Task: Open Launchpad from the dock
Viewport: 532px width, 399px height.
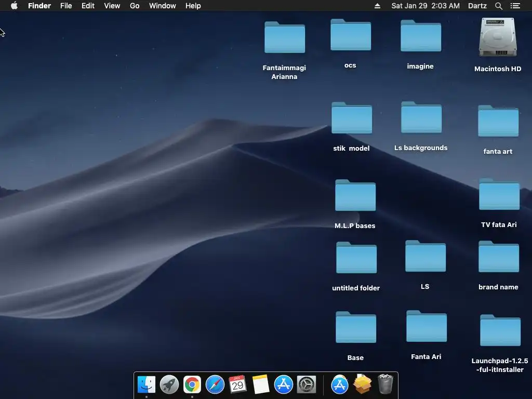Action: tap(169, 385)
